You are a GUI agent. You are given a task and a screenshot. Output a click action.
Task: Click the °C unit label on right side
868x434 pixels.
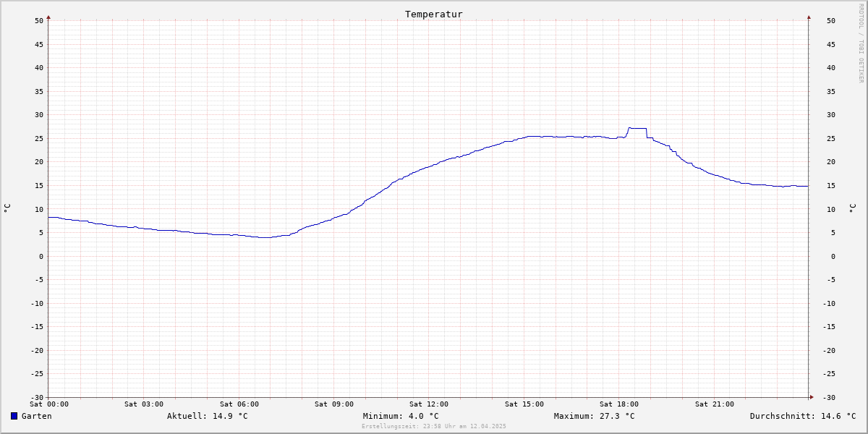[852, 208]
